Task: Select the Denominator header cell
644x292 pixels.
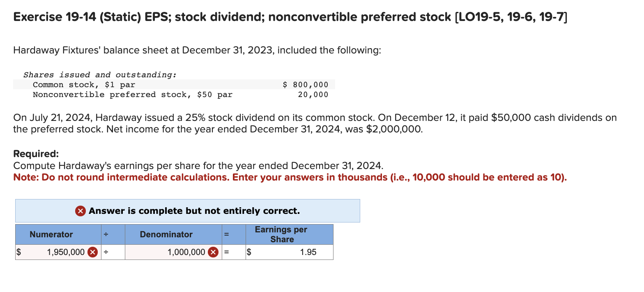Action: 166,234
